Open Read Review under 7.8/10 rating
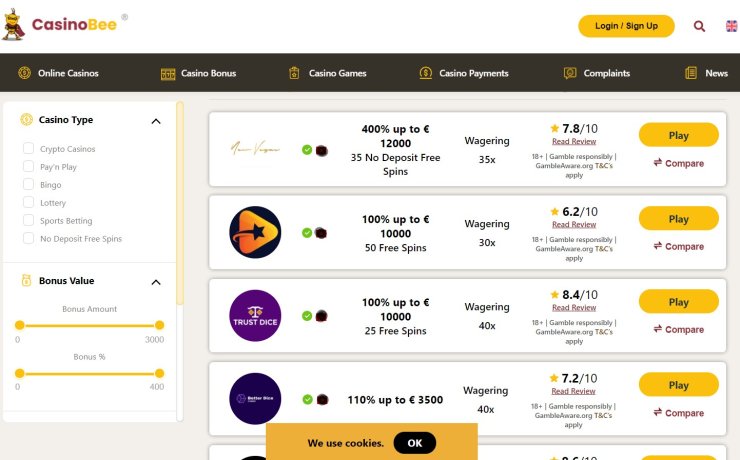 pos(574,141)
